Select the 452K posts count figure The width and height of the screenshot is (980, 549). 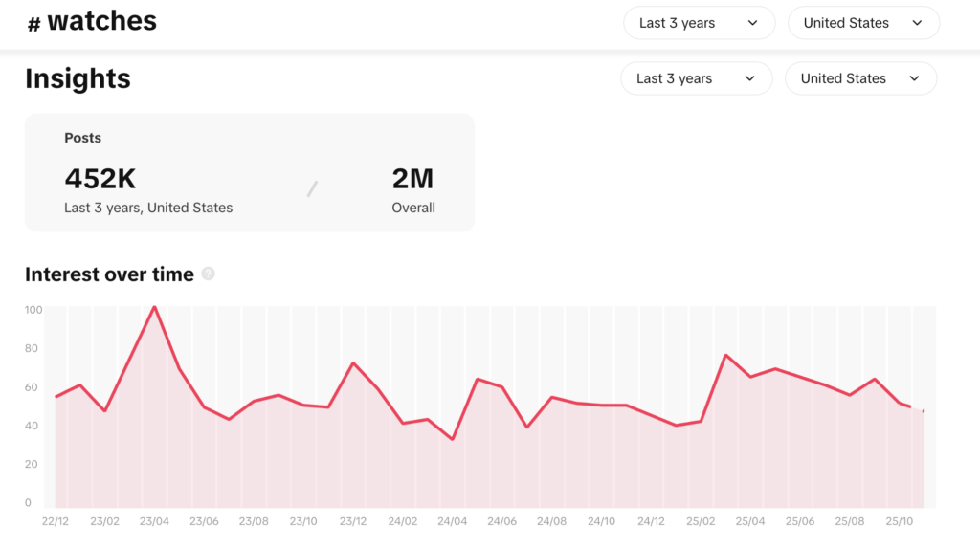(x=100, y=179)
